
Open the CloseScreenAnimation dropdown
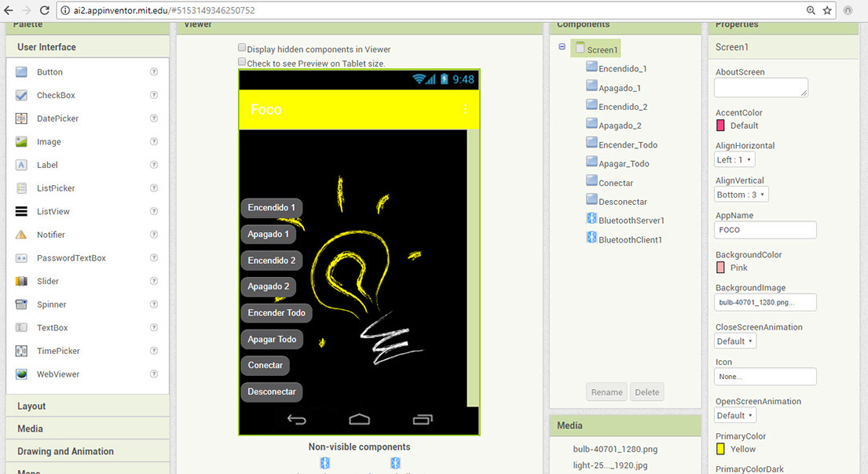[735, 341]
